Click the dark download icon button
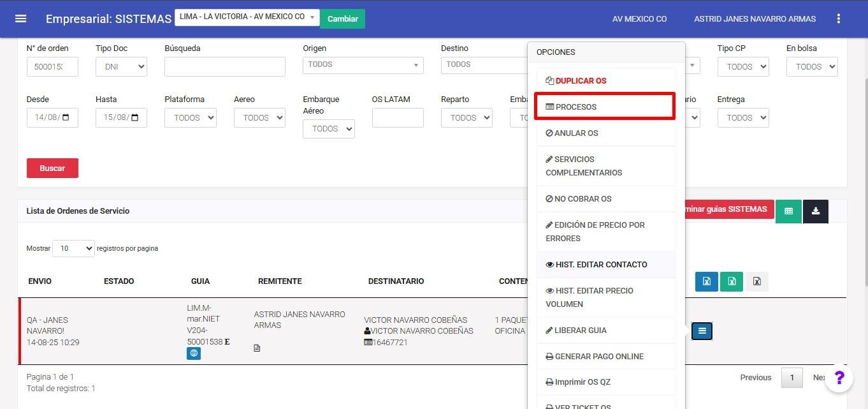868x409 pixels. coord(815,211)
